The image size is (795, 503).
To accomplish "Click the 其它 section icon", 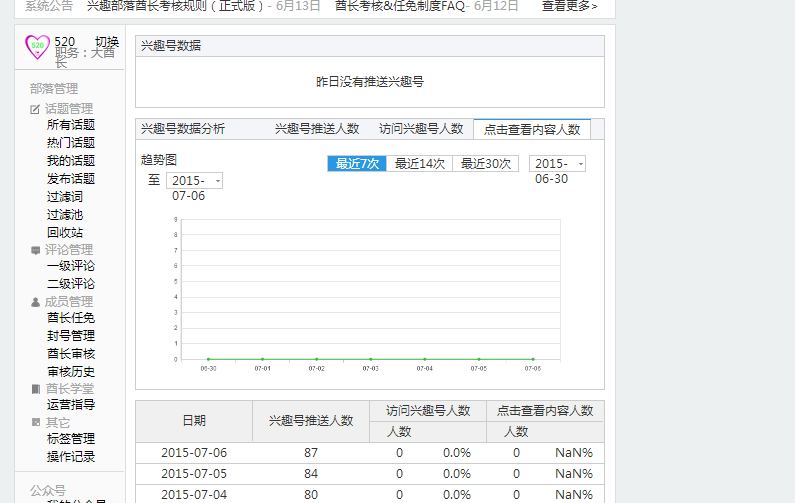I will [35, 422].
